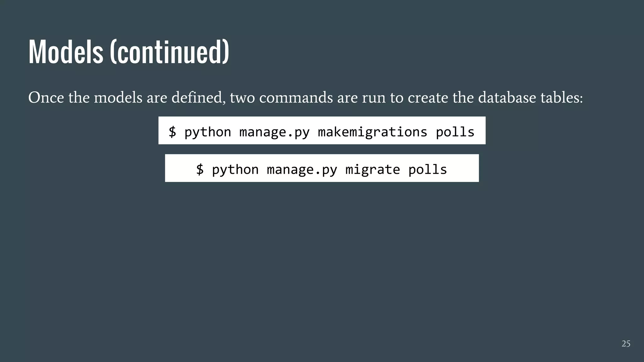
Task: Click "(continued)" in the slide title
Action: (x=169, y=52)
